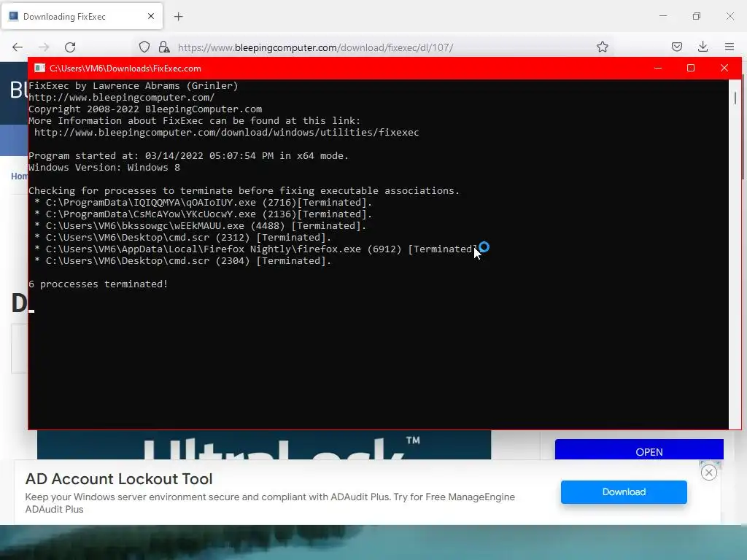Open the Firefox hamburger application menu

729,47
